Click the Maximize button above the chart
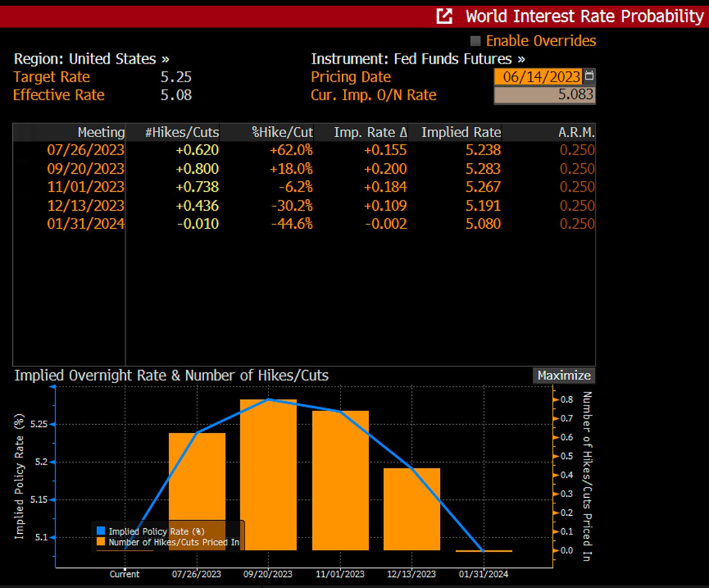This screenshot has width=709, height=588. coord(563,376)
